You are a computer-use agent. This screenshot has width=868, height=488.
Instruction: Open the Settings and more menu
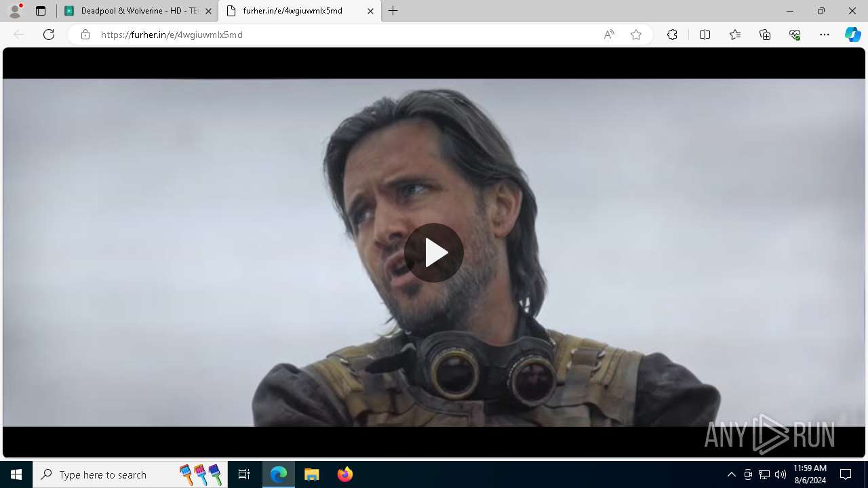tap(825, 35)
